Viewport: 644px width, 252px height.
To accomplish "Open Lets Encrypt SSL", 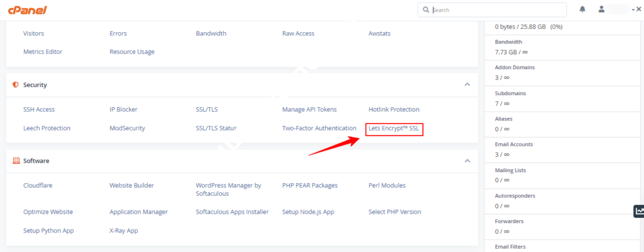I will point(394,129).
